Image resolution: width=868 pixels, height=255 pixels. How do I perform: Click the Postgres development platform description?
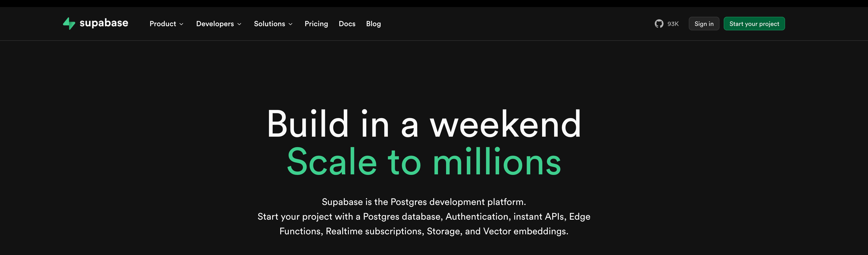coord(424,202)
